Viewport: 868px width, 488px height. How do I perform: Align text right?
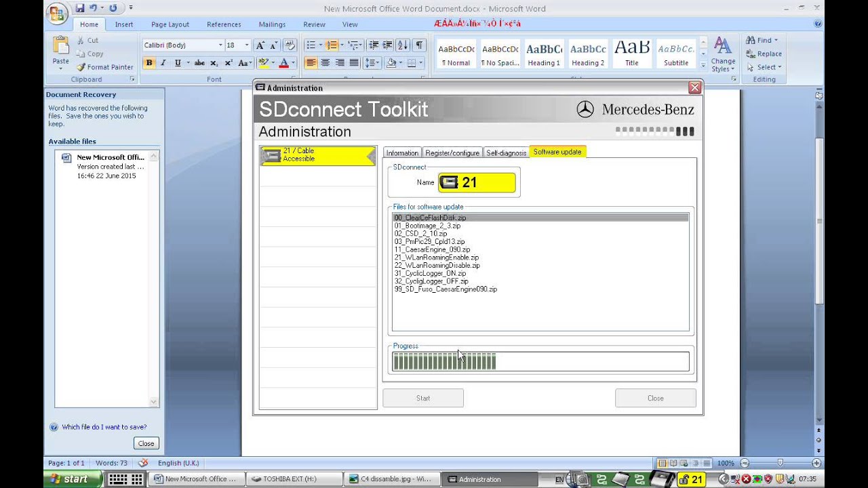pos(339,63)
